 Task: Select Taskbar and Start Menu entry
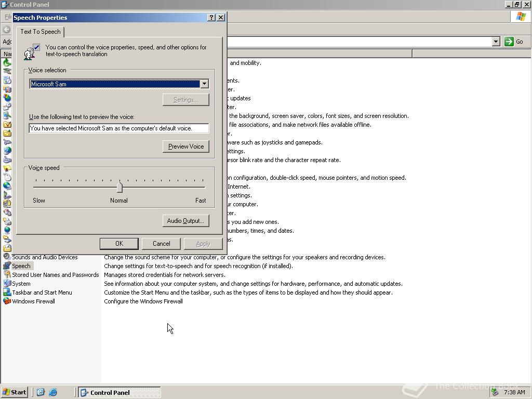(42, 292)
